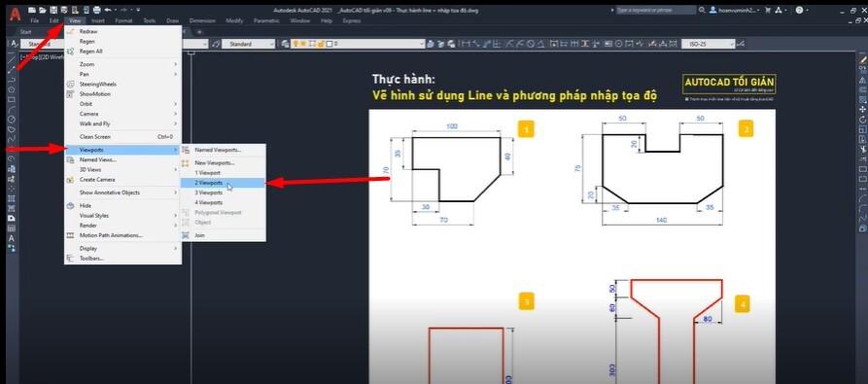Open the Format menu
868x384 pixels.
click(x=124, y=20)
